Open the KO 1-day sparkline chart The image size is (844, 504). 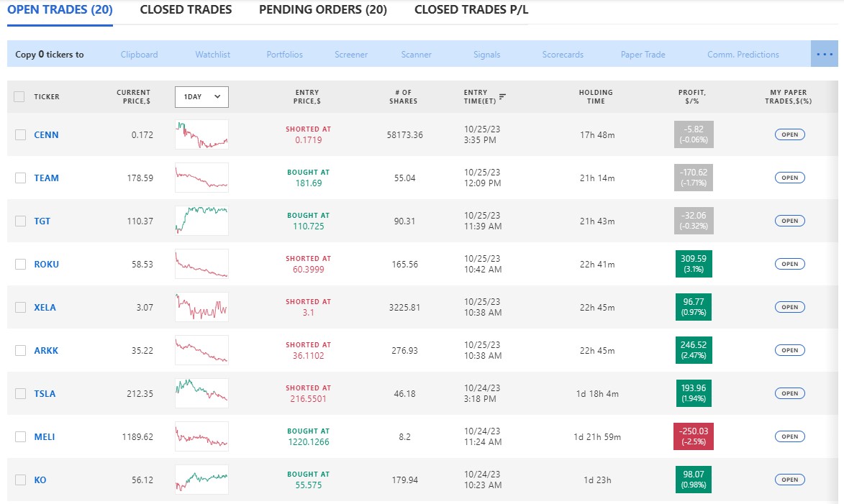pyautogui.click(x=202, y=480)
